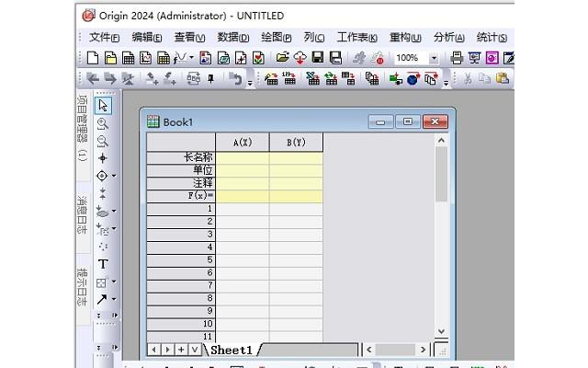Create a new project with blank page icon
The width and height of the screenshot is (588, 368).
point(93,58)
